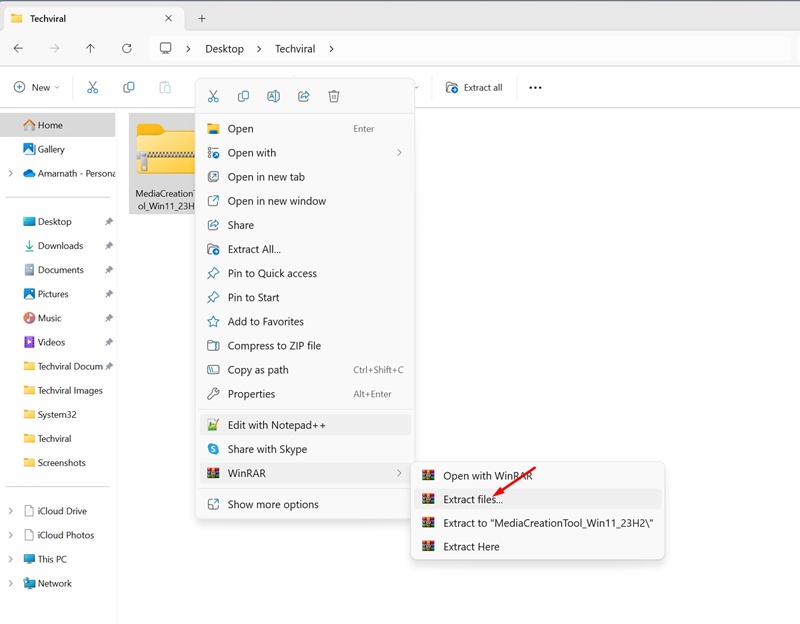Click the Rename icon in context menu
The image size is (800, 624).
pyautogui.click(x=273, y=96)
